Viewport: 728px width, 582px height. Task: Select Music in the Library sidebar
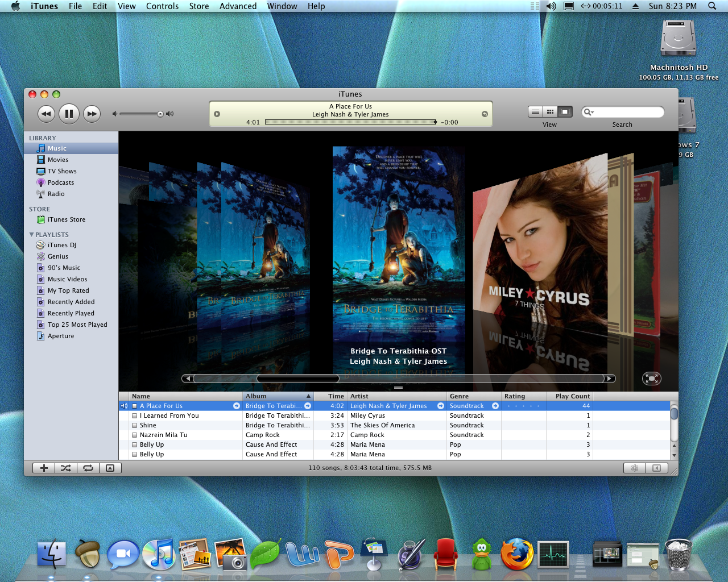71,148
